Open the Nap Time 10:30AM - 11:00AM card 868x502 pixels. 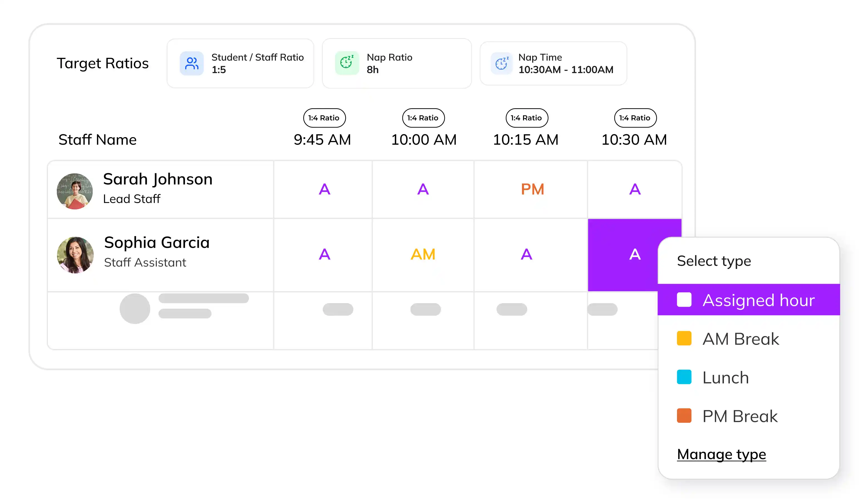(553, 63)
